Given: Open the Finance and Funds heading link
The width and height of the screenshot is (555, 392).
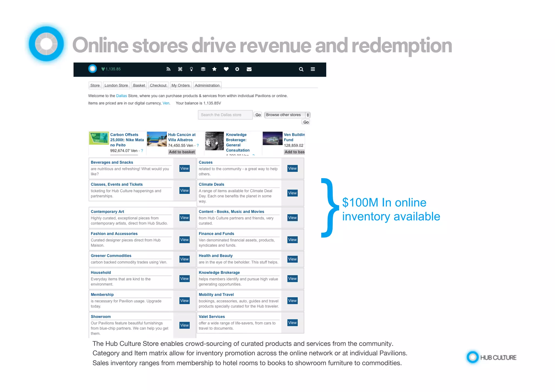Looking at the screenshot, I should pos(216,234).
